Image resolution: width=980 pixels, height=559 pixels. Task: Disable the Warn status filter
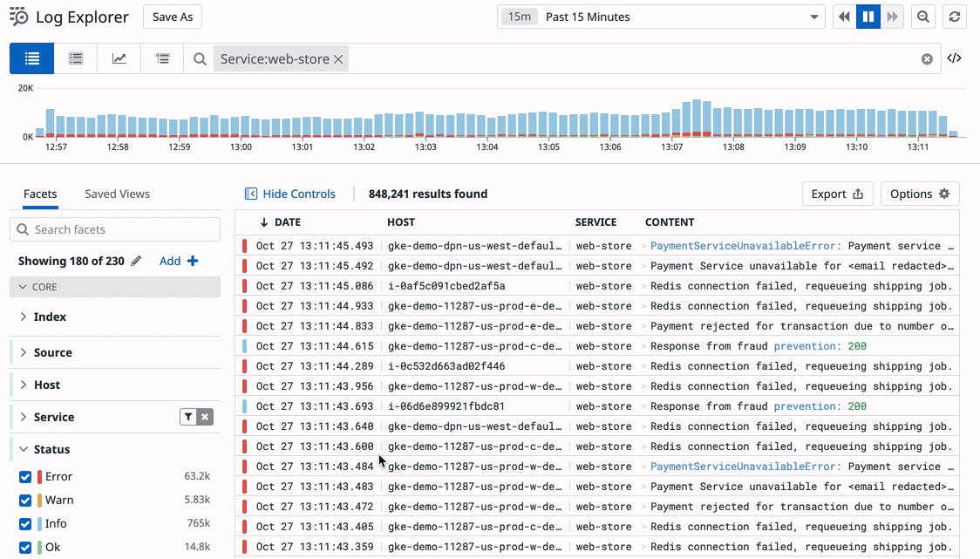click(x=25, y=500)
